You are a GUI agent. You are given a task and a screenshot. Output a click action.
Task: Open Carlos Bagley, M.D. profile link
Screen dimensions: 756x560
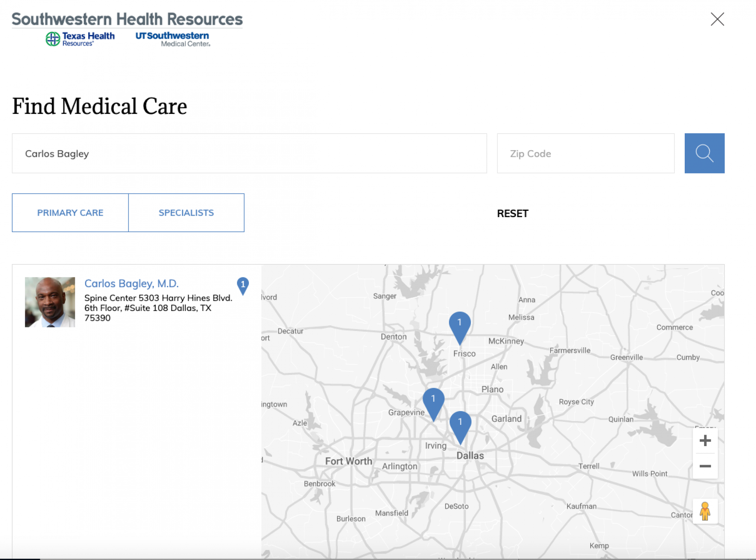click(x=132, y=283)
